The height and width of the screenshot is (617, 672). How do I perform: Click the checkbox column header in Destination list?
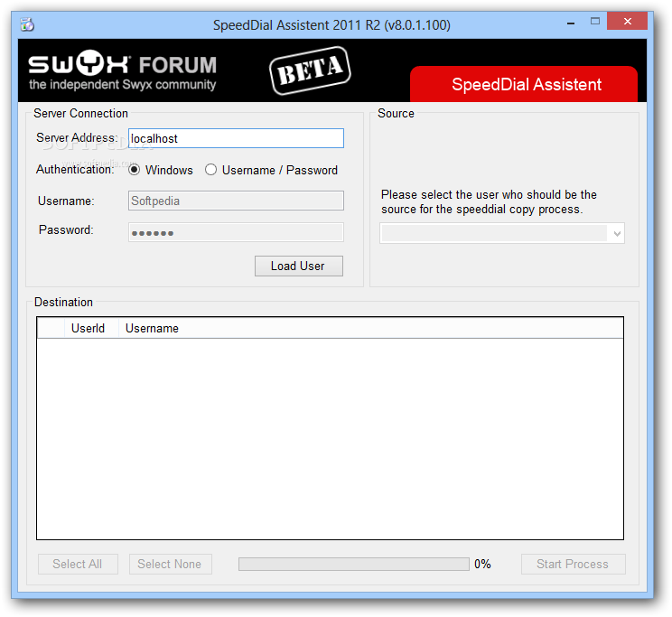51,328
